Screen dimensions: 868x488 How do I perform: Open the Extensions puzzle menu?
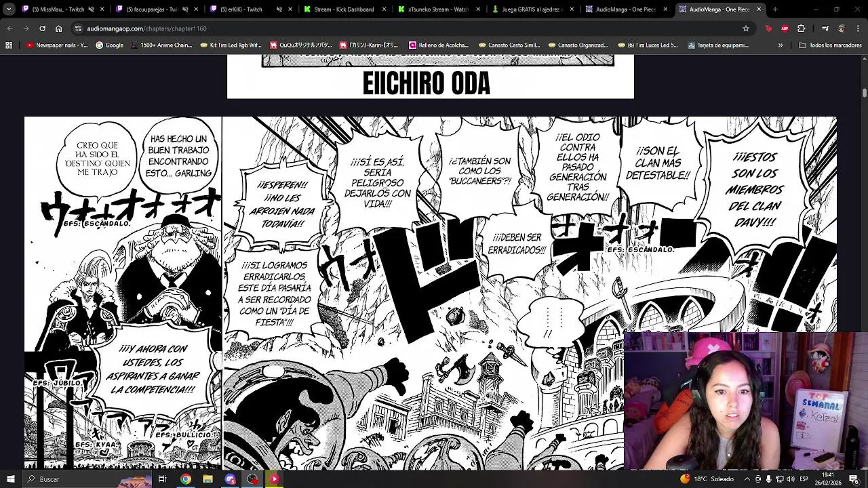pyautogui.click(x=801, y=28)
